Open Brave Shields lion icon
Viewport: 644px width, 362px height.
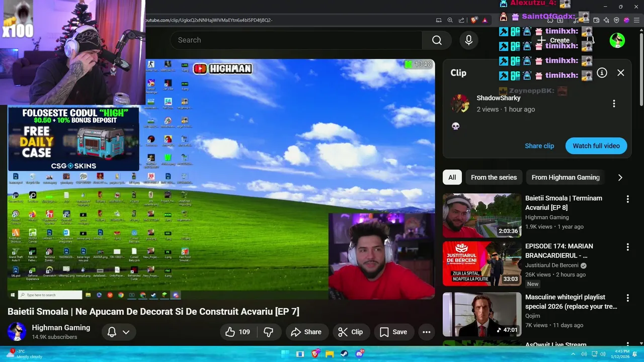pos(474,20)
